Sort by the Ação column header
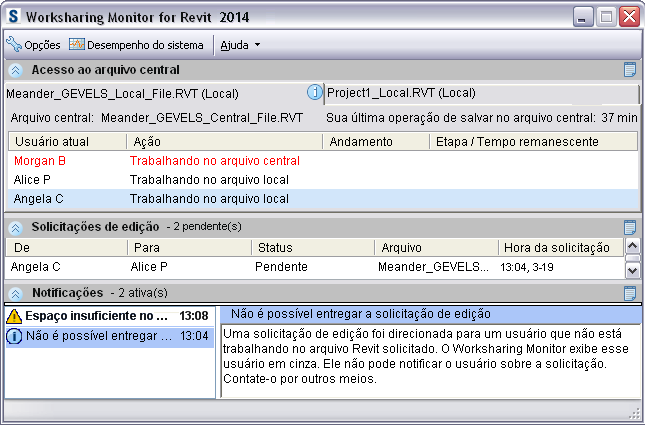Image resolution: width=645 pixels, height=425 pixels. 225,142
